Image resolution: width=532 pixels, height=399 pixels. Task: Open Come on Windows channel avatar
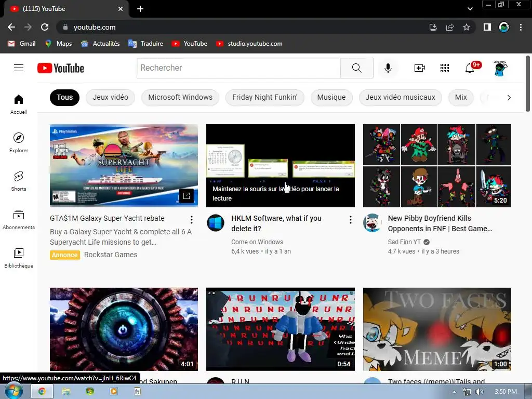[x=216, y=223]
